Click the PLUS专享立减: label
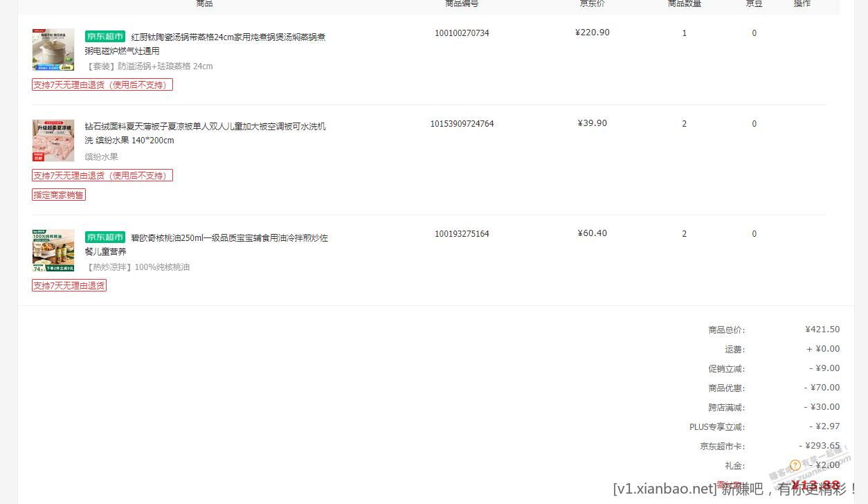868x504 pixels. [x=717, y=427]
